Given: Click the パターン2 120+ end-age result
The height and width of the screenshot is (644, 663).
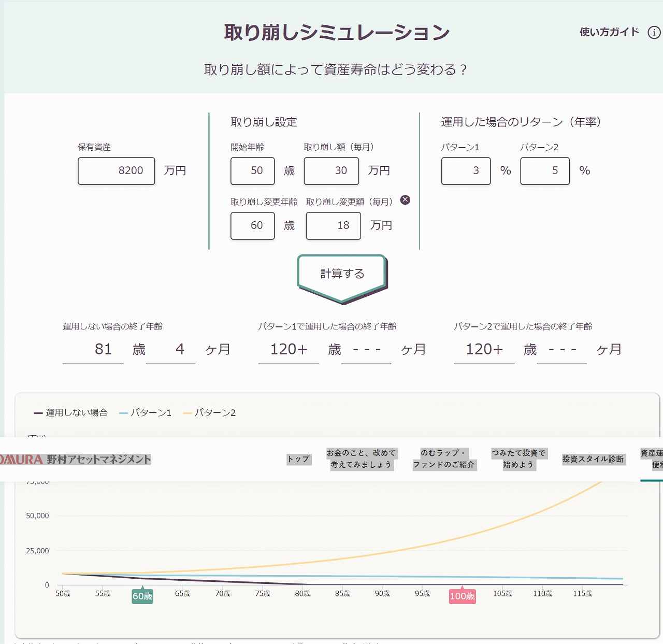Looking at the screenshot, I should click(x=484, y=349).
